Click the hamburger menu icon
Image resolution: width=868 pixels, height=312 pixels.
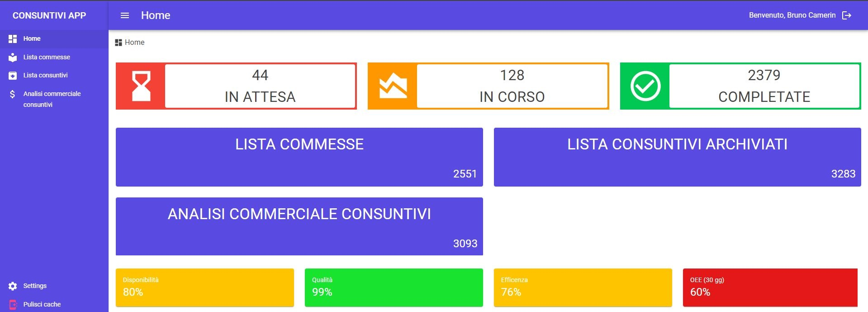(125, 15)
